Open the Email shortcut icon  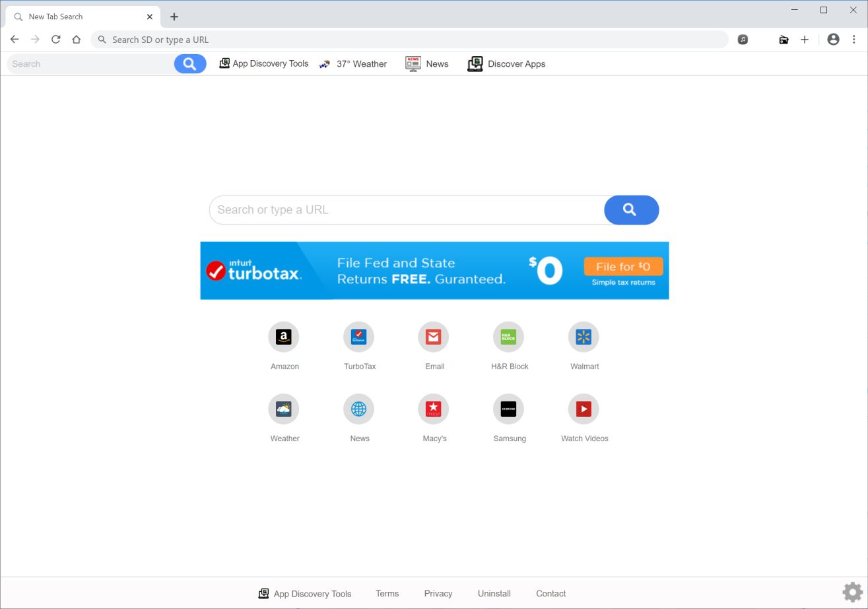[x=433, y=338]
